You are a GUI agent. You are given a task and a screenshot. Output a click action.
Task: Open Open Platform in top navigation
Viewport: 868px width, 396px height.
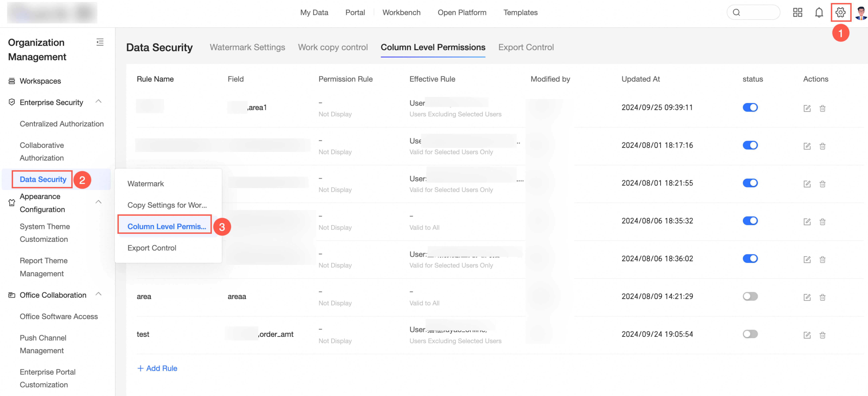(462, 13)
